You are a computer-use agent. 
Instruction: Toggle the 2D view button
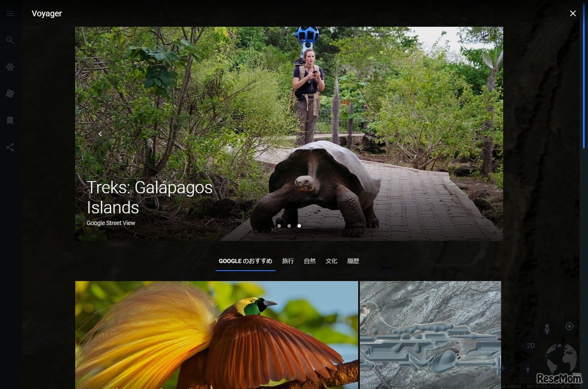click(x=531, y=346)
